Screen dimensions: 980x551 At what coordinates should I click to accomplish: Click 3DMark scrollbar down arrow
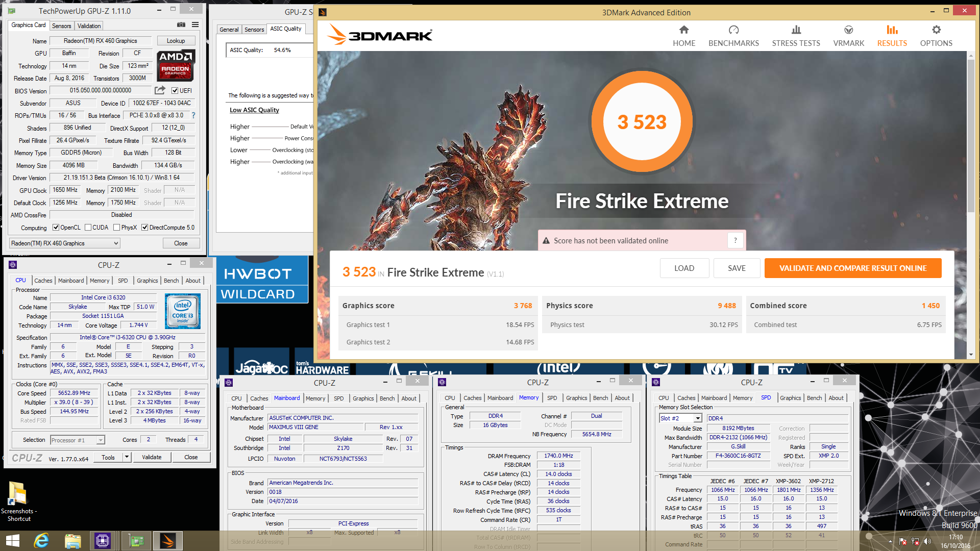click(x=970, y=355)
